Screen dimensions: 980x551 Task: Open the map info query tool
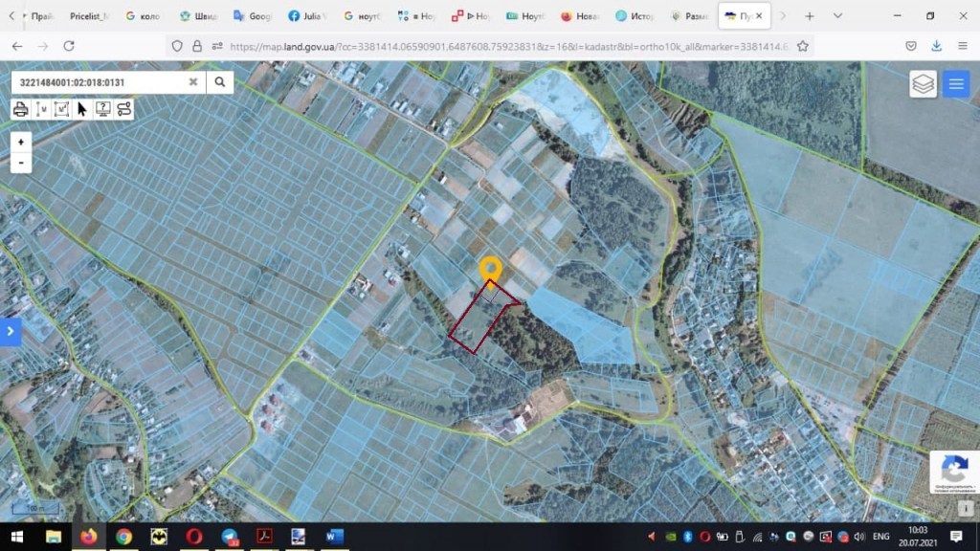[x=102, y=109]
